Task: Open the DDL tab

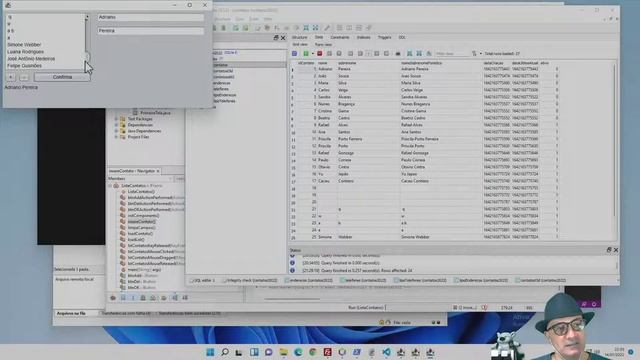Action: (402, 37)
